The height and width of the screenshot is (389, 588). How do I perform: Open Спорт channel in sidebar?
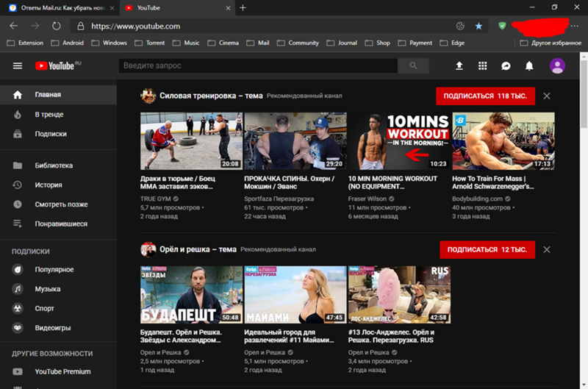(59, 308)
